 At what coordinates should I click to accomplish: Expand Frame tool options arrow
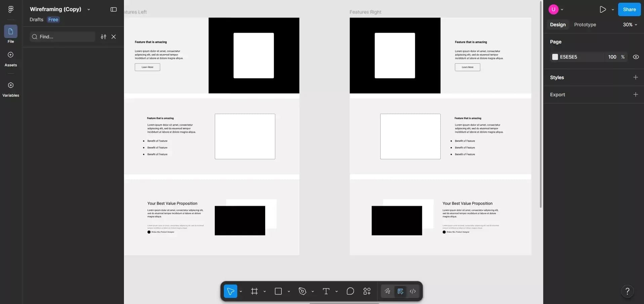coord(265,292)
